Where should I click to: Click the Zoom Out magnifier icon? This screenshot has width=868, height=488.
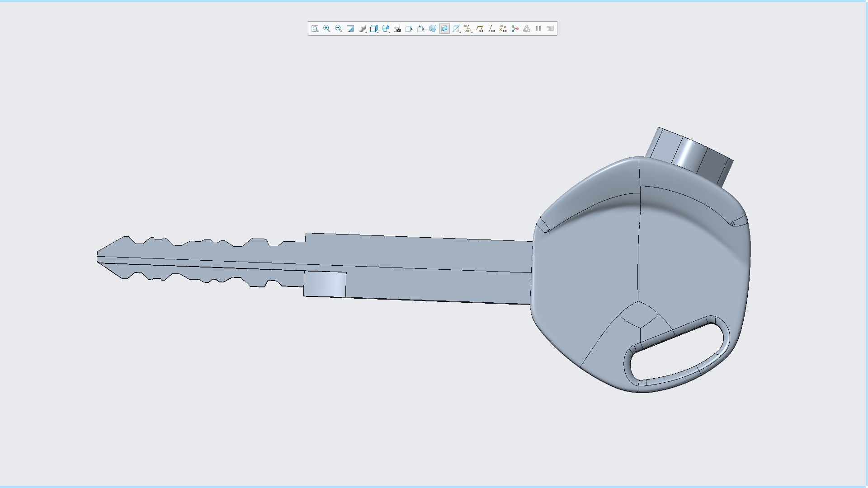tap(339, 28)
